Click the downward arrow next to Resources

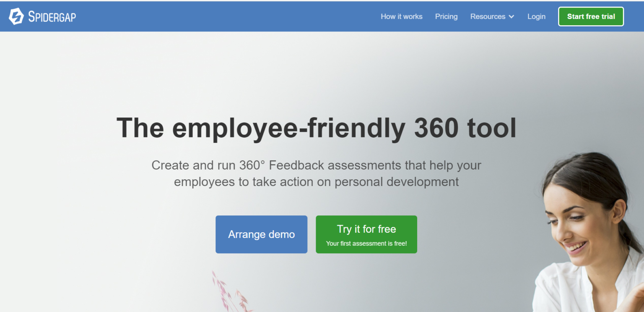click(x=511, y=17)
